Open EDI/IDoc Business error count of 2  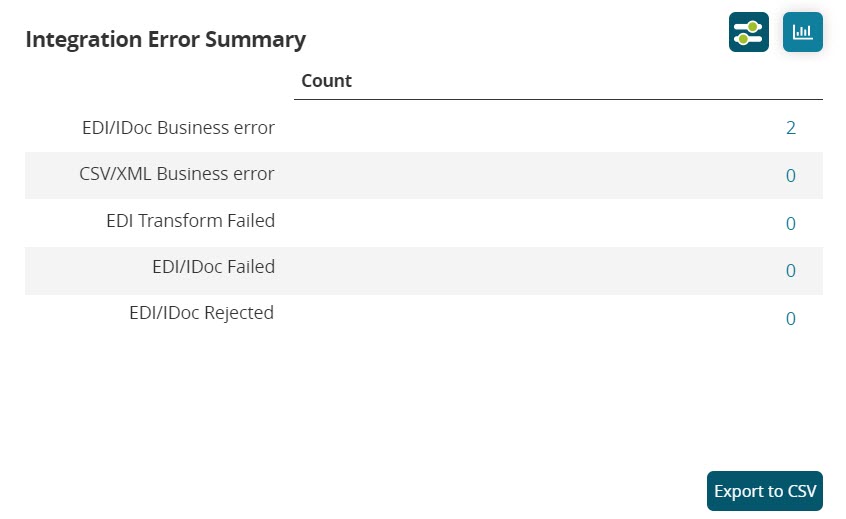(x=790, y=128)
